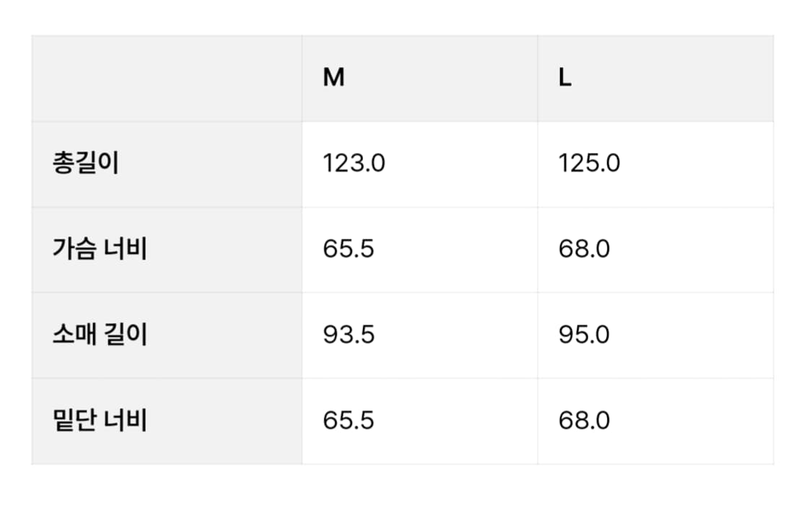The height and width of the screenshot is (507, 812).
Task: Select the 가슴 너비 row label
Action: [100, 250]
